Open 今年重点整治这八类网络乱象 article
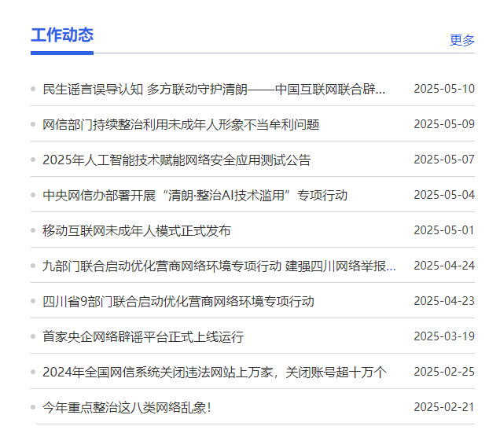Viewport: 500px width, 448px height. pyautogui.click(x=127, y=407)
